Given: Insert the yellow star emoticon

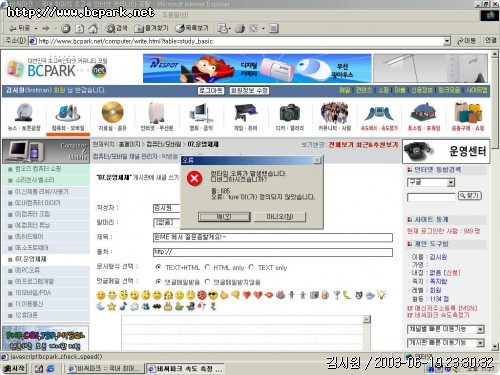Looking at the screenshot, I should [x=112, y=306].
